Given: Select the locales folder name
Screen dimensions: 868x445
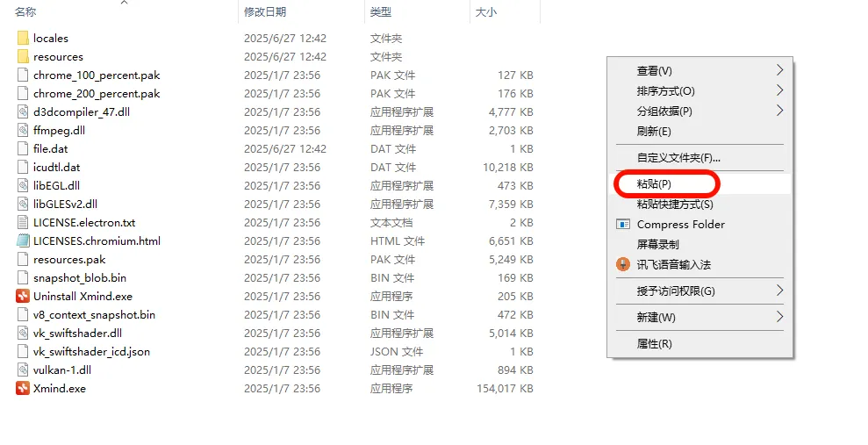Looking at the screenshot, I should (x=51, y=39).
